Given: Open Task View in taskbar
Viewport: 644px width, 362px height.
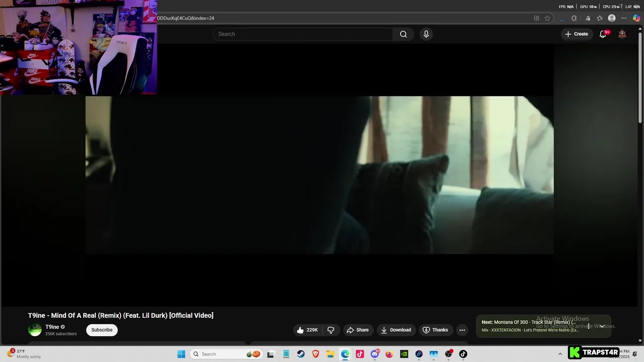Looking at the screenshot, I should 270,354.
